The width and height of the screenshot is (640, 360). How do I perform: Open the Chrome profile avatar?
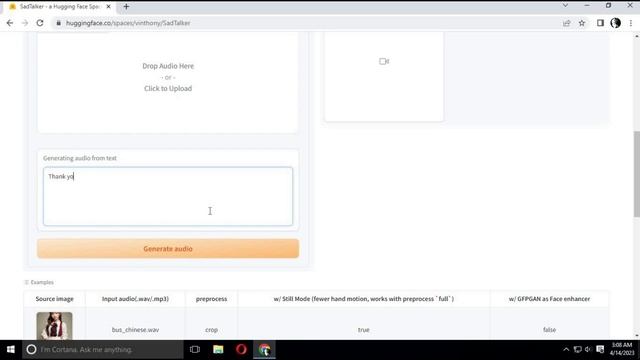(616, 23)
